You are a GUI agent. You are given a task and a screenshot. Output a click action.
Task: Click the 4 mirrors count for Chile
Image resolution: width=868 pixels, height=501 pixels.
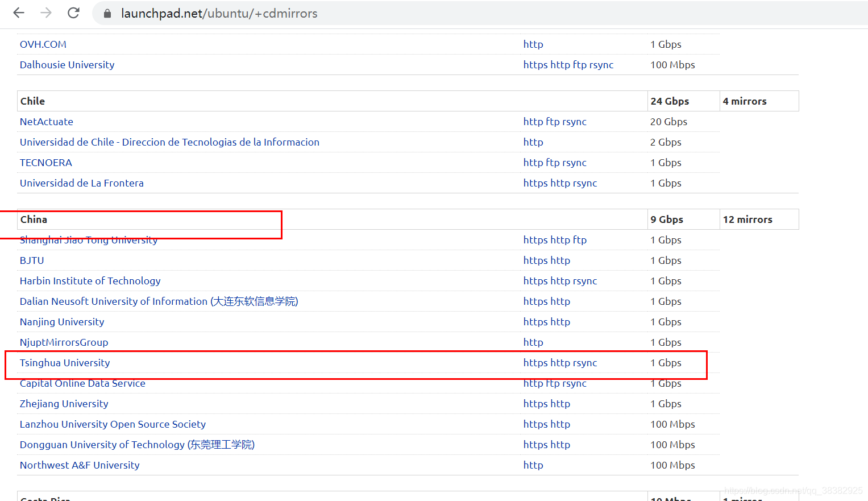coord(745,101)
